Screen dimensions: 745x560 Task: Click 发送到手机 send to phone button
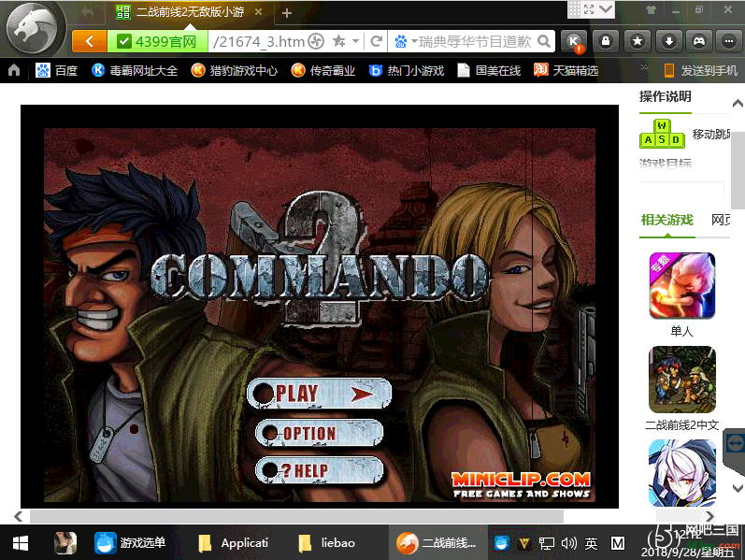700,70
